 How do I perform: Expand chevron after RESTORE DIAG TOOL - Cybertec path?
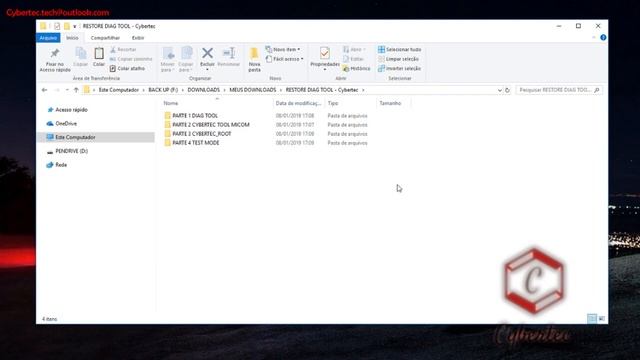coord(363,90)
